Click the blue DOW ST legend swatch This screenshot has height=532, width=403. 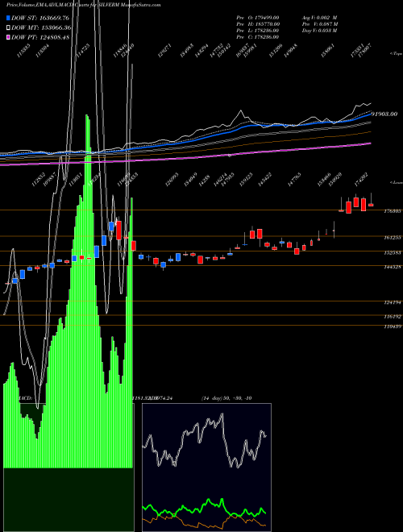point(8,18)
